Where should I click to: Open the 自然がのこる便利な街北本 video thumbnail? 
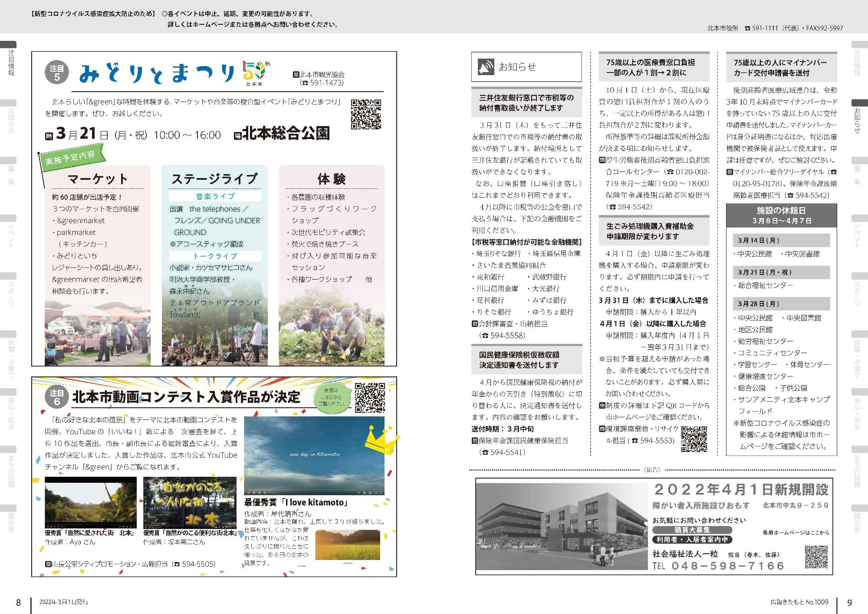pos(190,502)
